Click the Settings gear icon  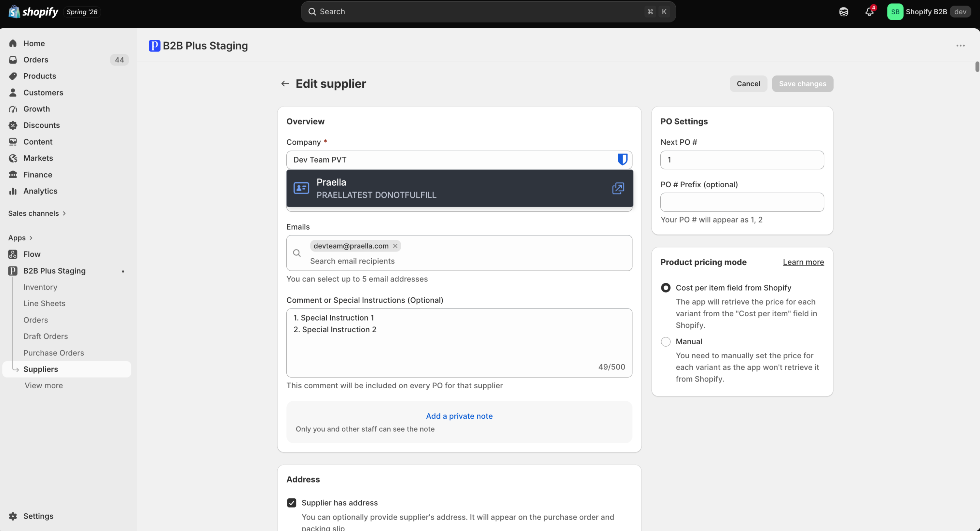[x=13, y=516]
